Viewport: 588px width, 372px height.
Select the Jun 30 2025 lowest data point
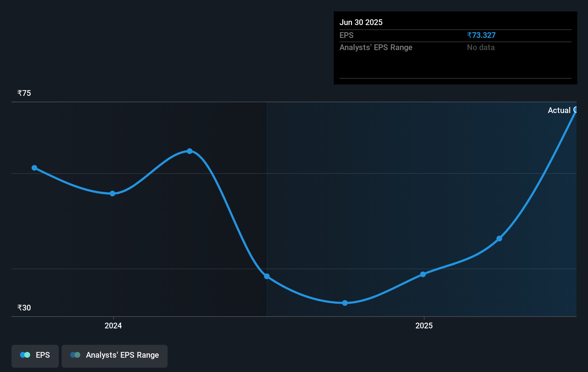click(x=344, y=303)
